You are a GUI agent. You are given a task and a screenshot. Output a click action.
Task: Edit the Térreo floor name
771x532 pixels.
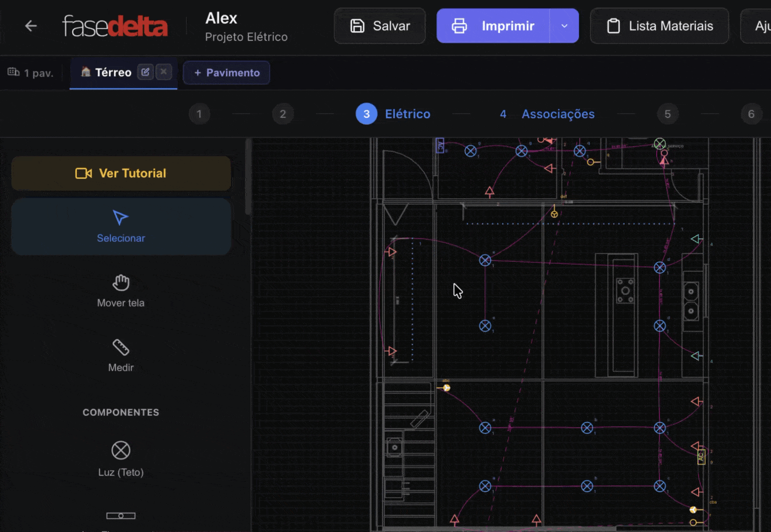click(145, 72)
